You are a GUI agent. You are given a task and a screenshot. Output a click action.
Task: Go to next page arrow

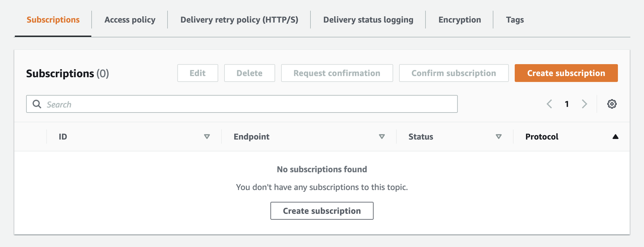(584, 104)
